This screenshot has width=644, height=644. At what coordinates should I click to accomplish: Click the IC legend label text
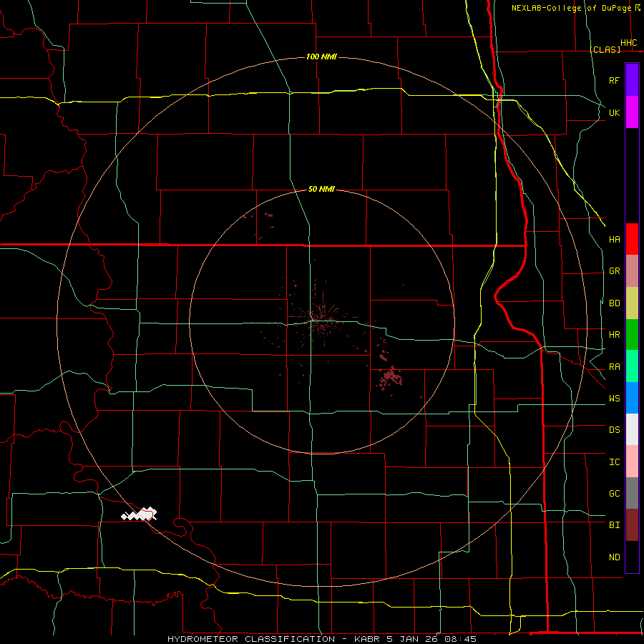[x=614, y=462]
